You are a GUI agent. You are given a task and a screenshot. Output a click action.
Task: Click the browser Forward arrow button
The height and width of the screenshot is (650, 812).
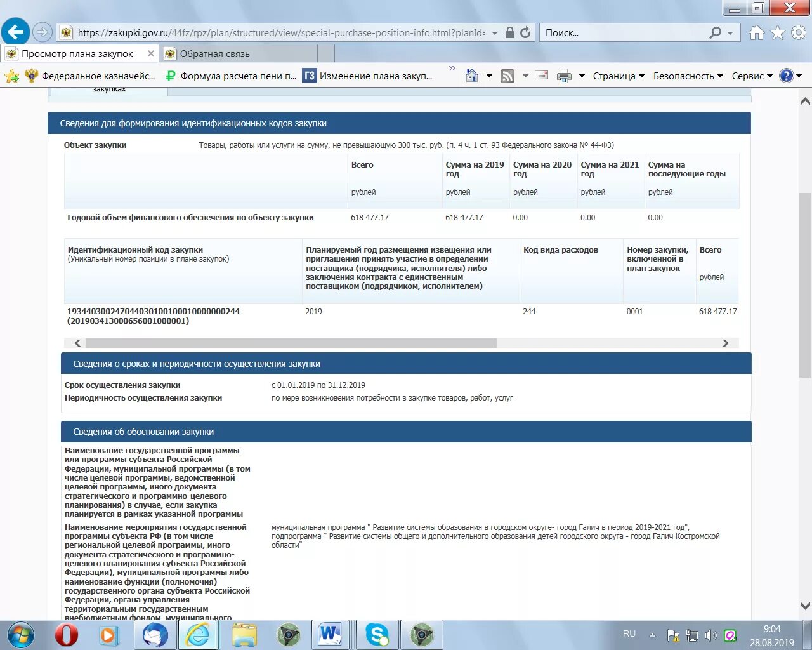[x=42, y=32]
